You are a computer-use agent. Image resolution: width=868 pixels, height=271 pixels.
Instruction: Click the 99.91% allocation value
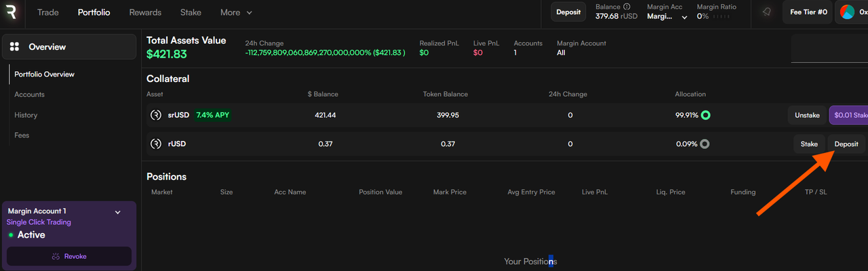click(x=686, y=115)
